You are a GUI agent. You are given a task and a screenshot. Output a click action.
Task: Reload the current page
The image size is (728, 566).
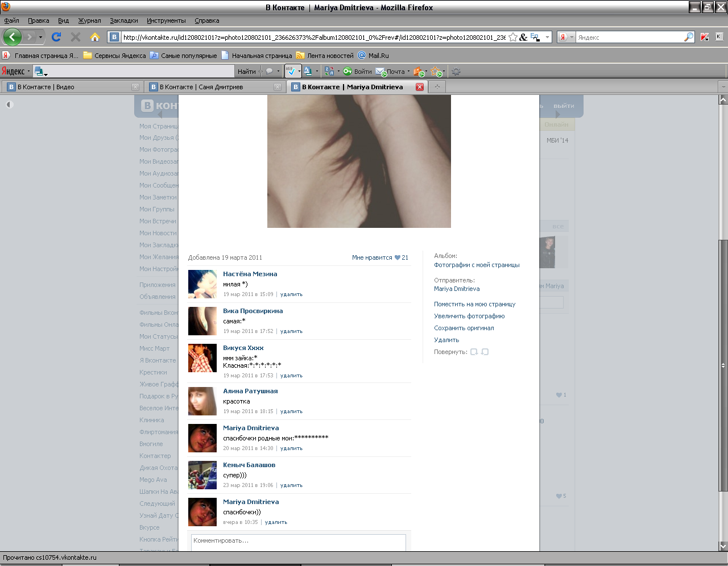coord(56,37)
